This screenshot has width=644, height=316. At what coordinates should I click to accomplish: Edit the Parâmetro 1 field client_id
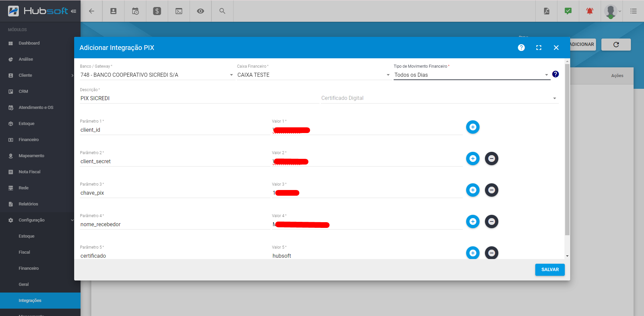click(x=175, y=130)
